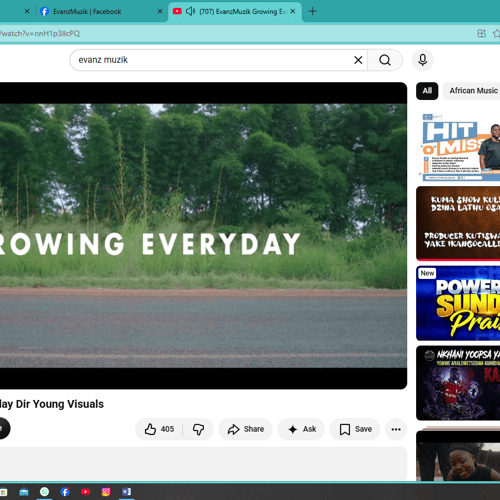Share the video
The width and height of the screenshot is (500, 500).
tap(246, 429)
